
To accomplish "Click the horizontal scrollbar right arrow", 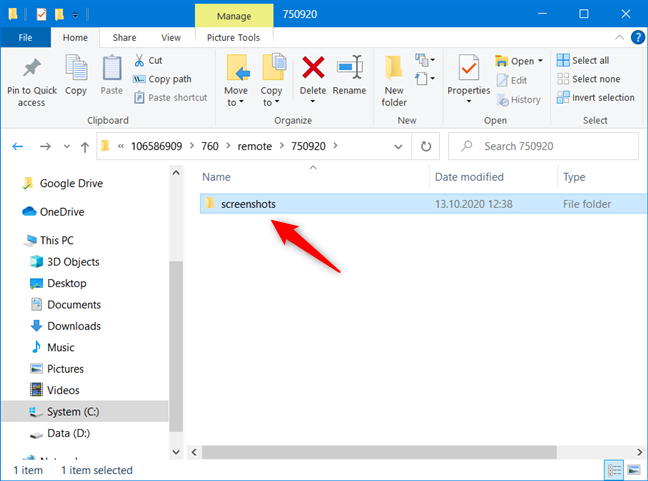I will coord(640,452).
